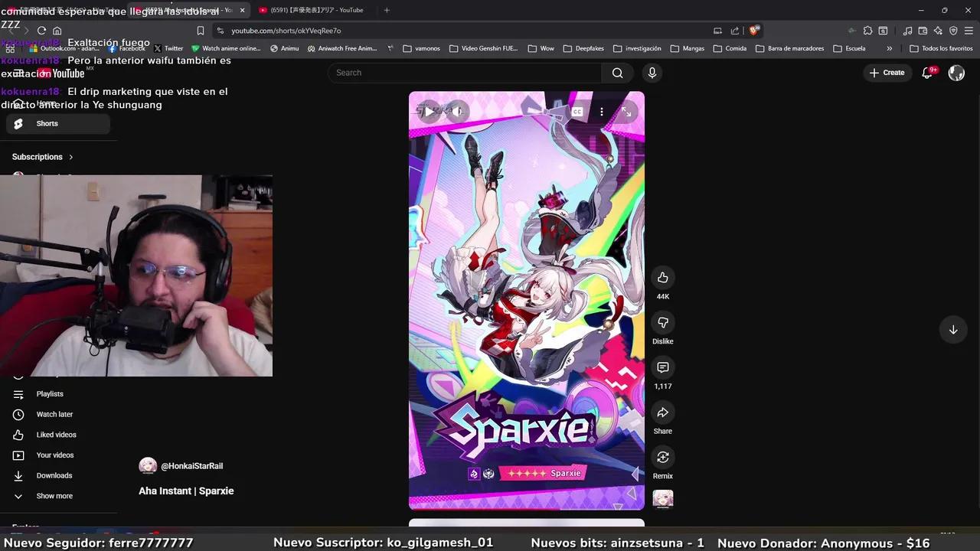The image size is (980, 551).
Task: Open the short's sound thumbnail
Action: (663, 499)
